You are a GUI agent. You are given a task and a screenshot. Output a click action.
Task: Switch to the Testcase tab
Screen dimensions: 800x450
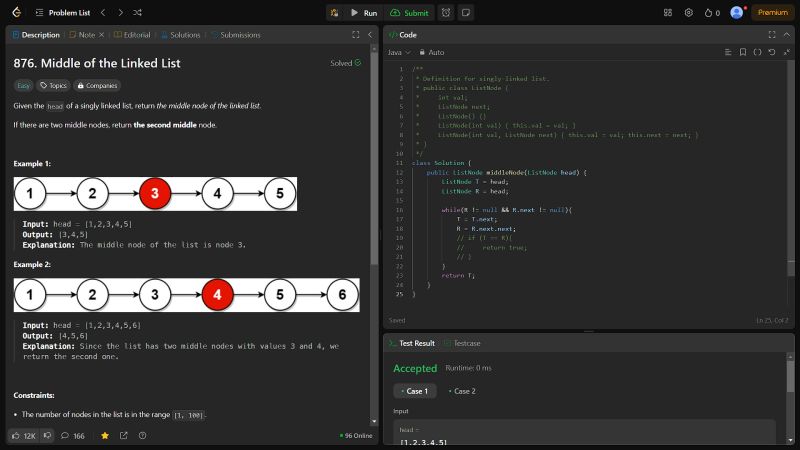[462, 343]
